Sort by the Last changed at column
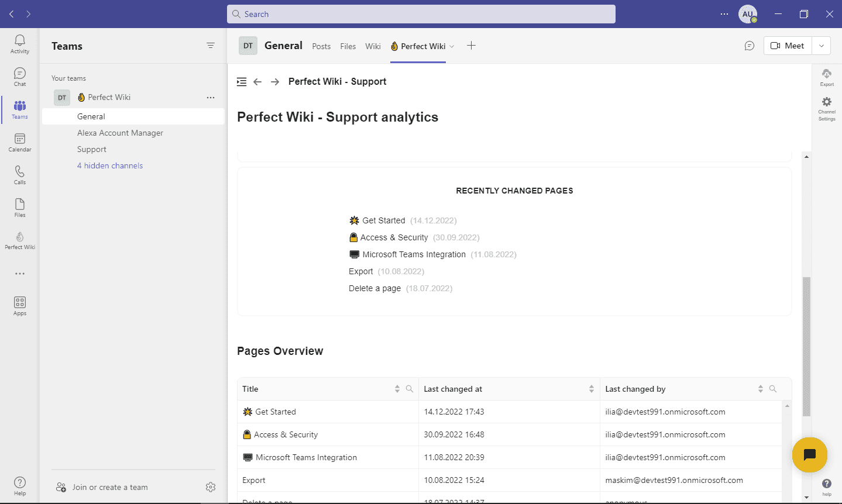The height and width of the screenshot is (504, 842). (x=592, y=389)
